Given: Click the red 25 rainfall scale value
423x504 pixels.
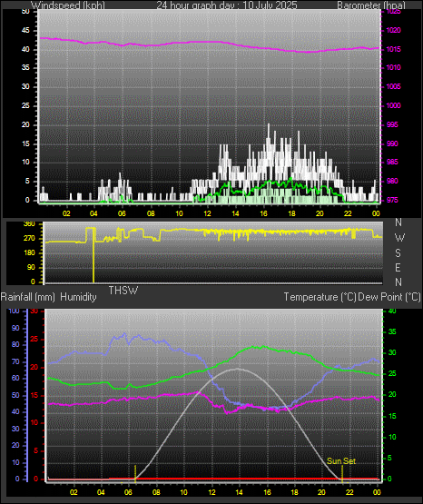Looking at the screenshot, I should pyautogui.click(x=34, y=339).
